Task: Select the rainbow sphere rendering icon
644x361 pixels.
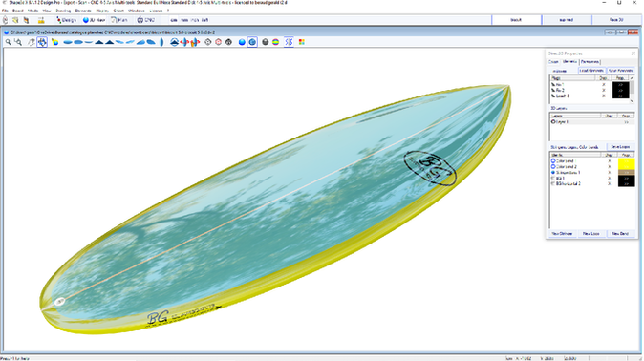Action: point(275,42)
